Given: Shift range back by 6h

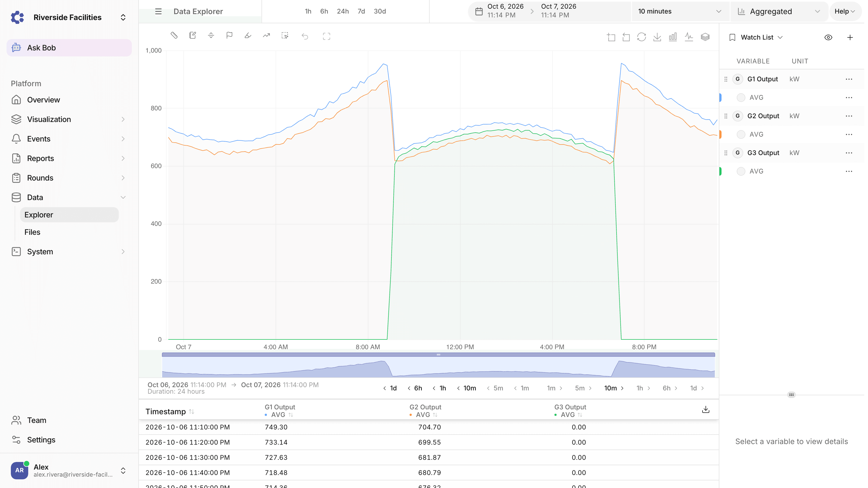Looking at the screenshot, I should coord(415,388).
